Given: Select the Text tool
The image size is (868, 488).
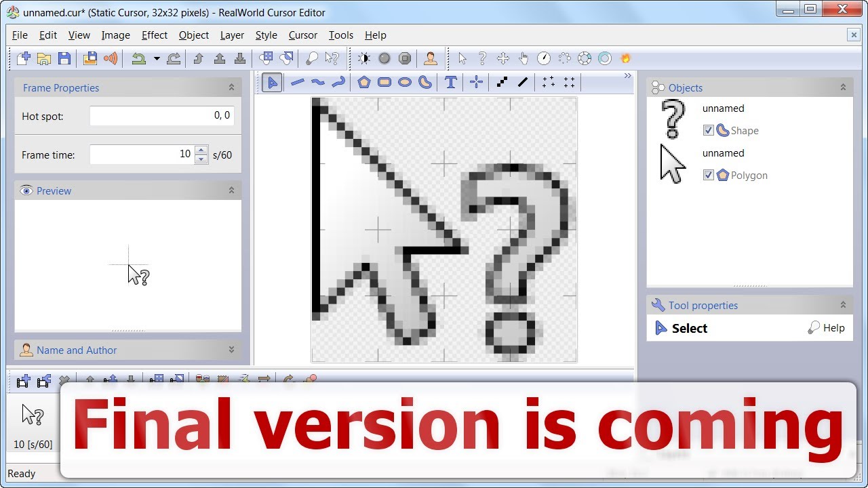Looking at the screenshot, I should pyautogui.click(x=451, y=83).
